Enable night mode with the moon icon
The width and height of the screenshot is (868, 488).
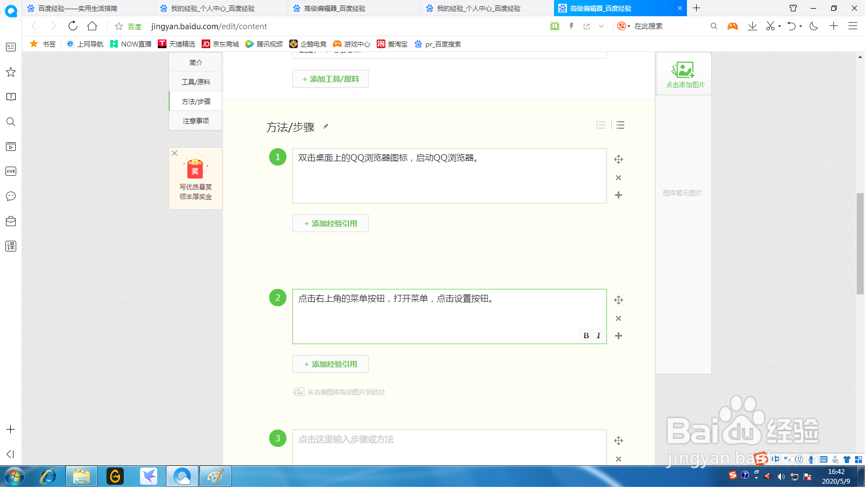812,25
